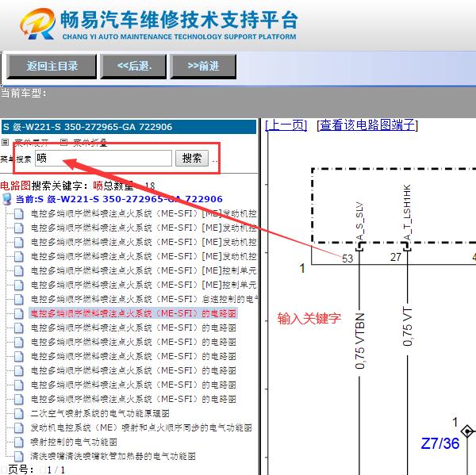Select the highlighted red ME-SFI 的电路图 row
The image size is (476, 475).
[x=133, y=313]
